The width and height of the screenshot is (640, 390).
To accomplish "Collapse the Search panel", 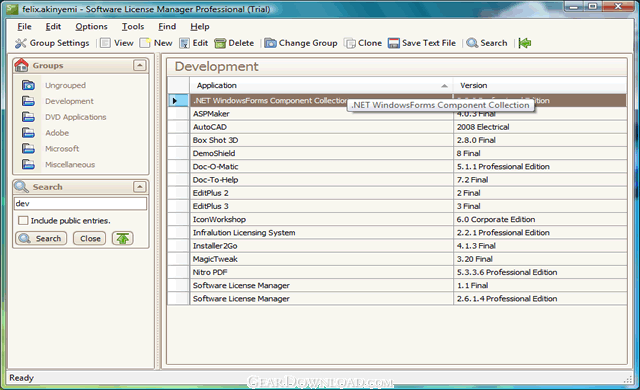I will coord(140,187).
